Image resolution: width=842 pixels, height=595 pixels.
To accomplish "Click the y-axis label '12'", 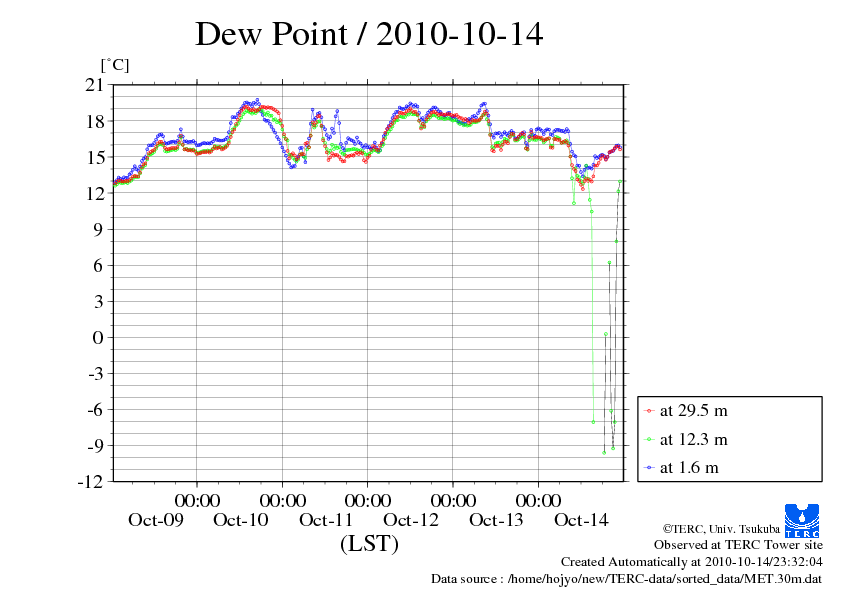I will point(95,193).
